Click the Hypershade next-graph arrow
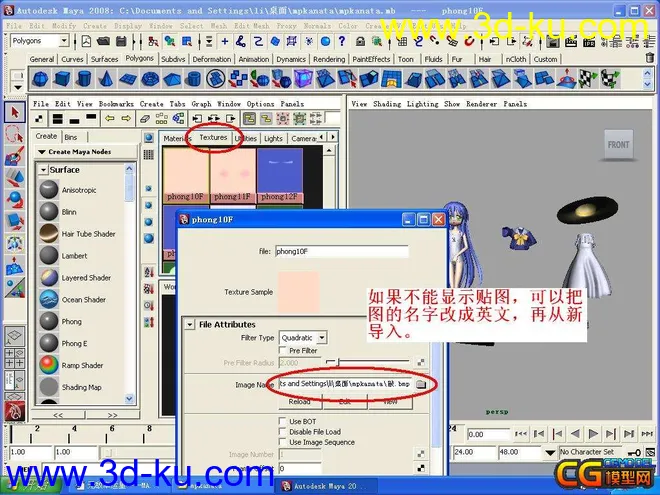 tap(126, 119)
